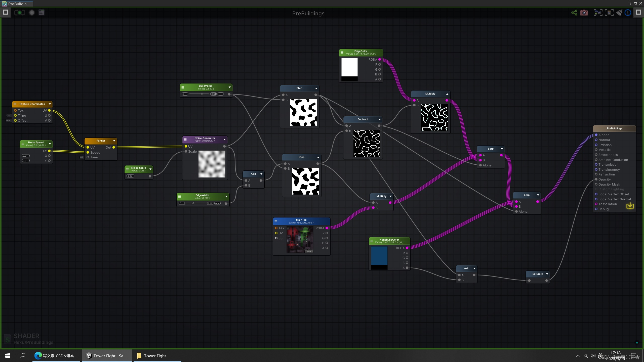The height and width of the screenshot is (362, 644).
Task: Switch to the Tower Fight Unity taskbar window
Action: coord(107,356)
